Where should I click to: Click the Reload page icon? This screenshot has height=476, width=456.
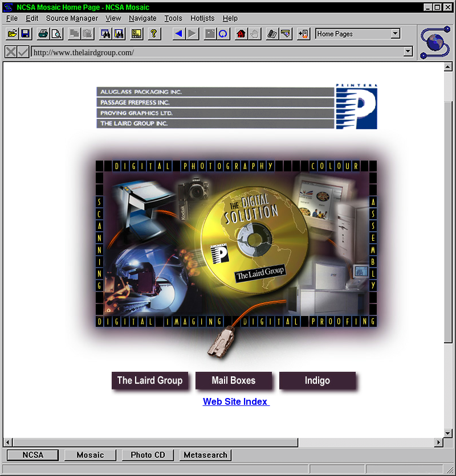(x=223, y=34)
